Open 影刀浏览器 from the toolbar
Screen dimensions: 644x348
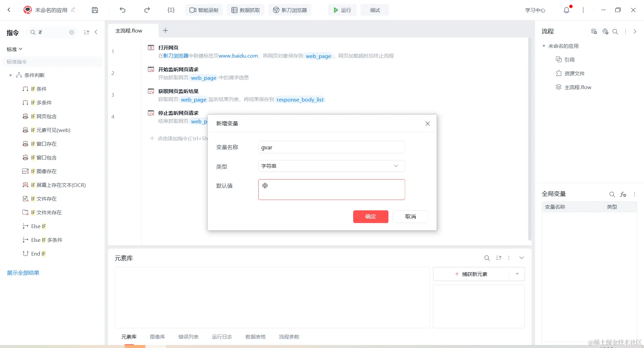coord(290,10)
